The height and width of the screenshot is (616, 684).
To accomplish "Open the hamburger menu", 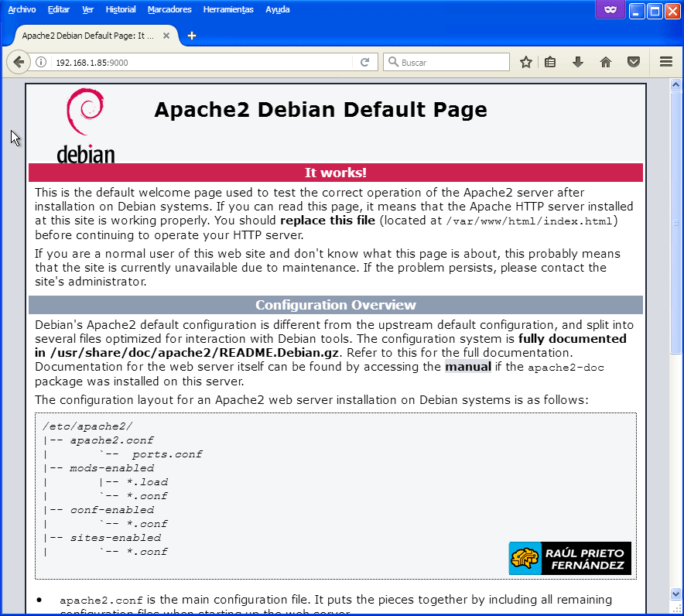I will coord(666,63).
